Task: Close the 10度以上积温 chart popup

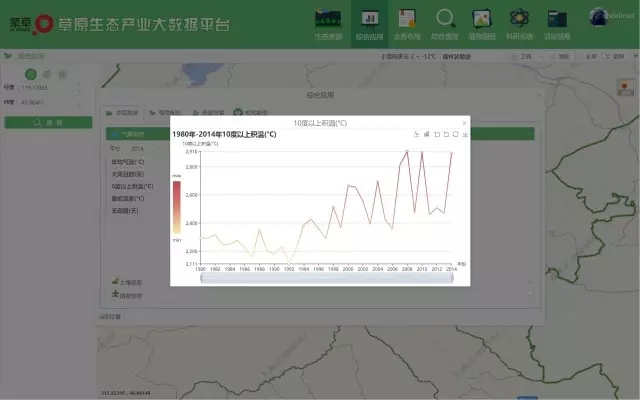Action: [x=464, y=121]
